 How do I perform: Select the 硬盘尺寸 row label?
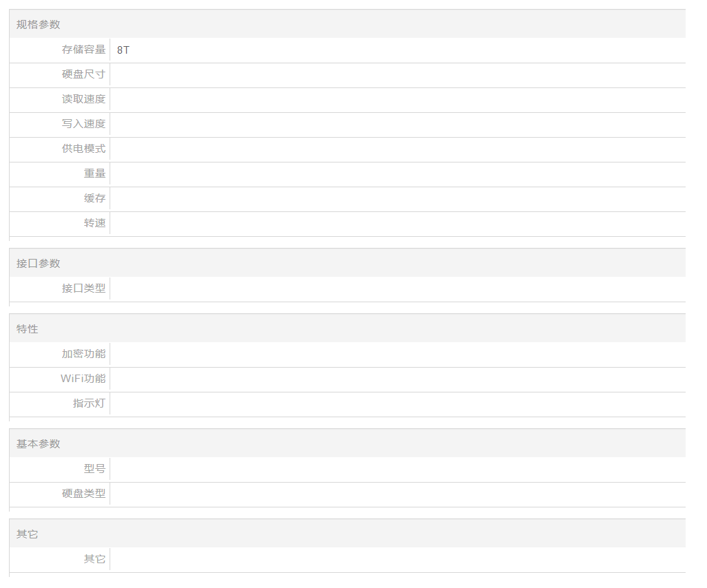pos(83,74)
